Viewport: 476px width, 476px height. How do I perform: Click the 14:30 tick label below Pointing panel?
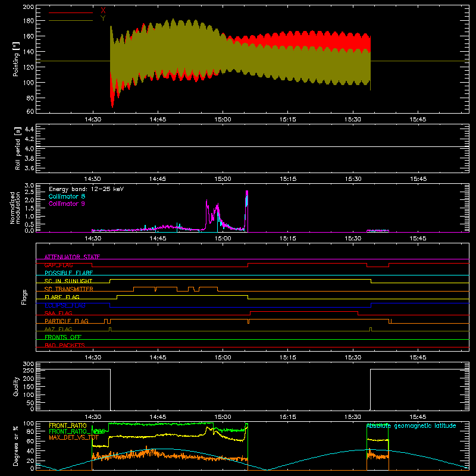(93, 120)
